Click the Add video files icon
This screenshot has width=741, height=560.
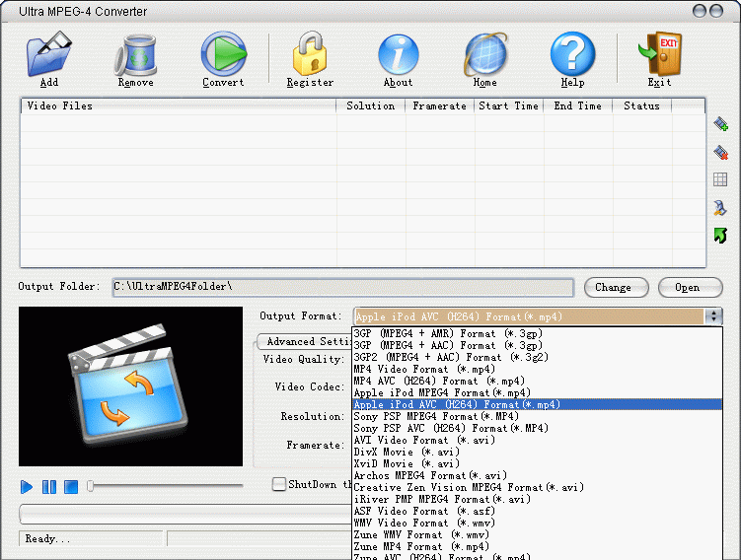(48, 54)
